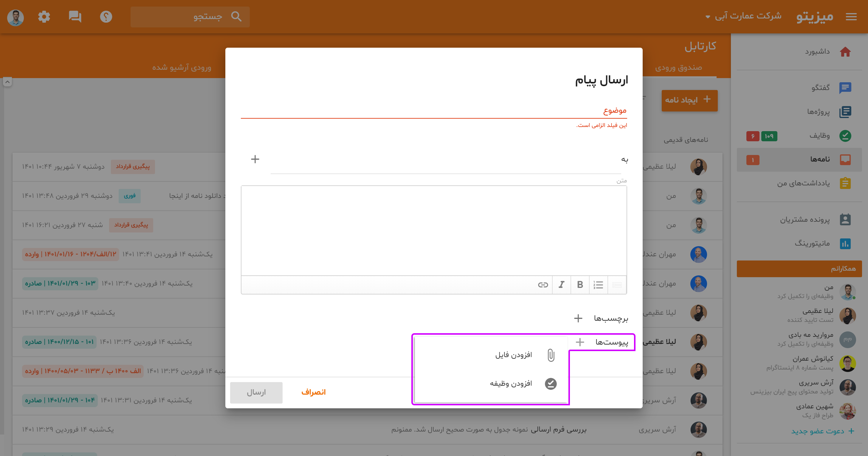Image resolution: width=868 pixels, height=456 pixels.
Task: Click the bulleted list icon in the editor toolbar
Action: tap(617, 285)
